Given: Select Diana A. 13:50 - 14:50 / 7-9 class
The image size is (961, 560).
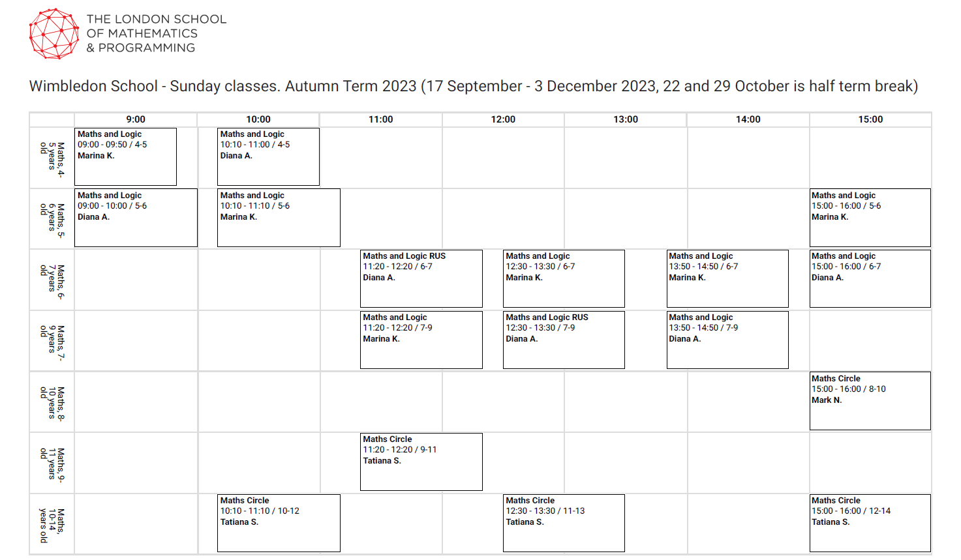Looking at the screenshot, I should (x=727, y=340).
